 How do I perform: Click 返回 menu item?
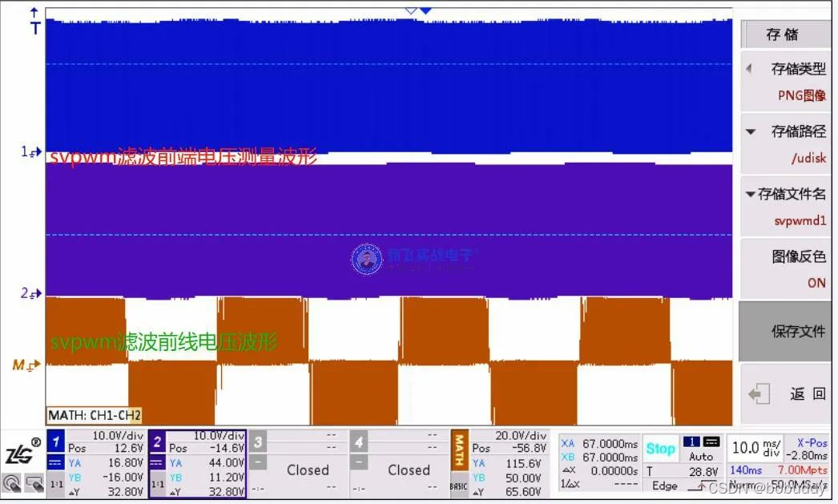point(786,394)
